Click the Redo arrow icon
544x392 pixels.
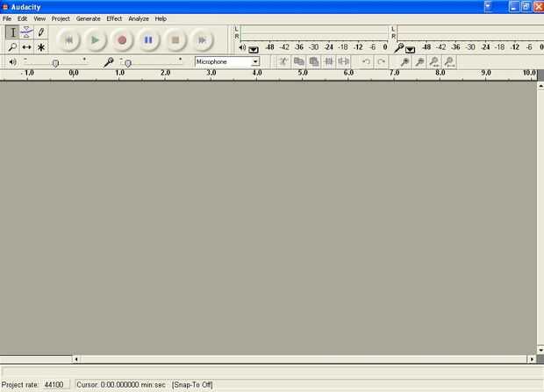[x=381, y=61]
